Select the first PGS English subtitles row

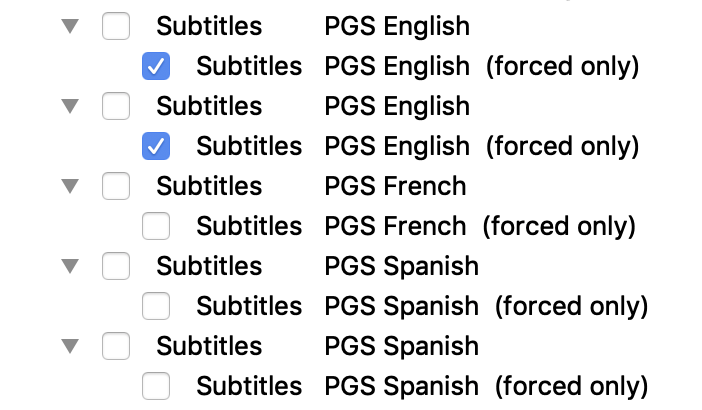click(x=397, y=26)
